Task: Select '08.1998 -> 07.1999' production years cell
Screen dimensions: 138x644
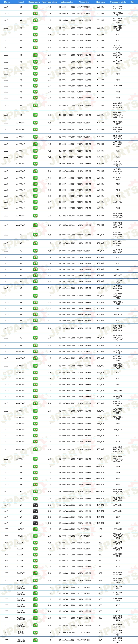Action: pyautogui.click(x=67, y=309)
